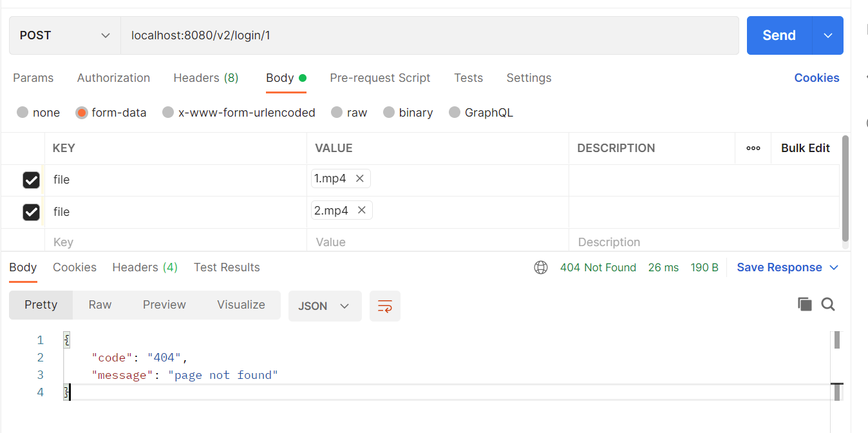Open the POST method dropdown

(65, 35)
